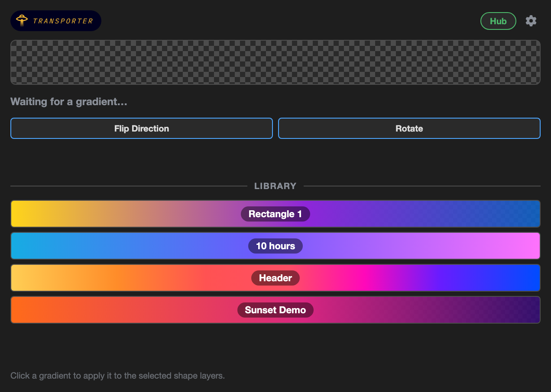This screenshot has height=392, width=551.
Task: Apply the Sunset Demo gradient
Action: (275, 310)
